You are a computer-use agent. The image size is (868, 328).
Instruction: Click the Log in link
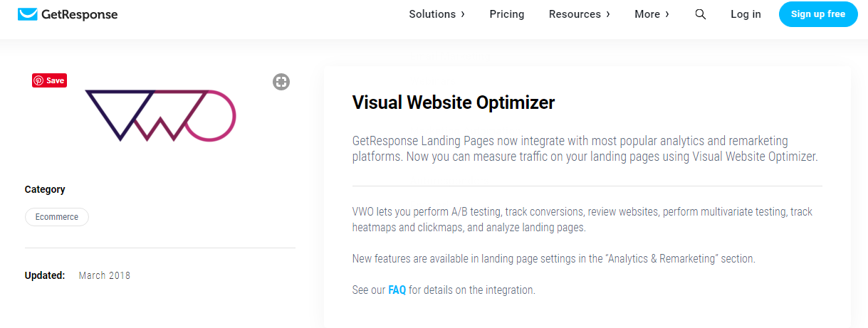pos(746,14)
